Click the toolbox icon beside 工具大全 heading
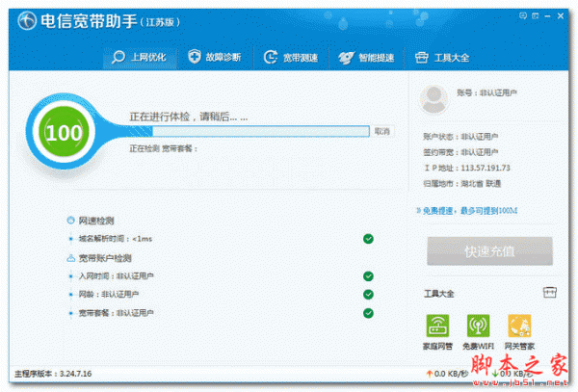578x392 pixels. (549, 292)
